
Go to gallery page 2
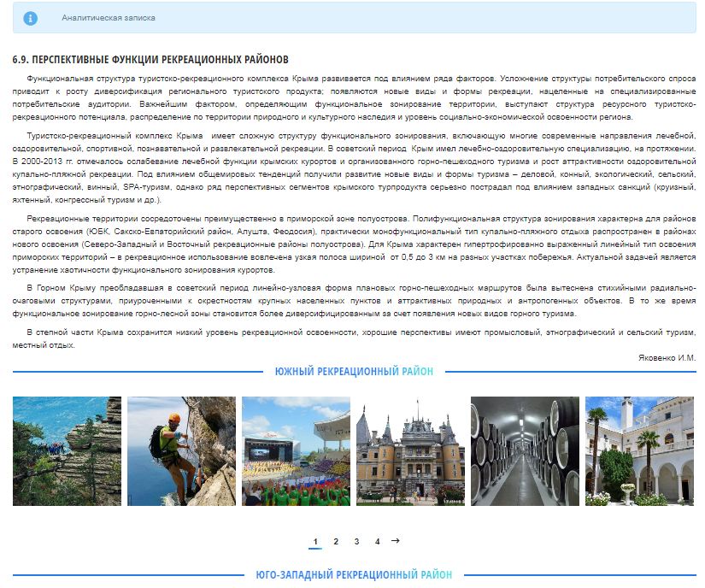336,542
